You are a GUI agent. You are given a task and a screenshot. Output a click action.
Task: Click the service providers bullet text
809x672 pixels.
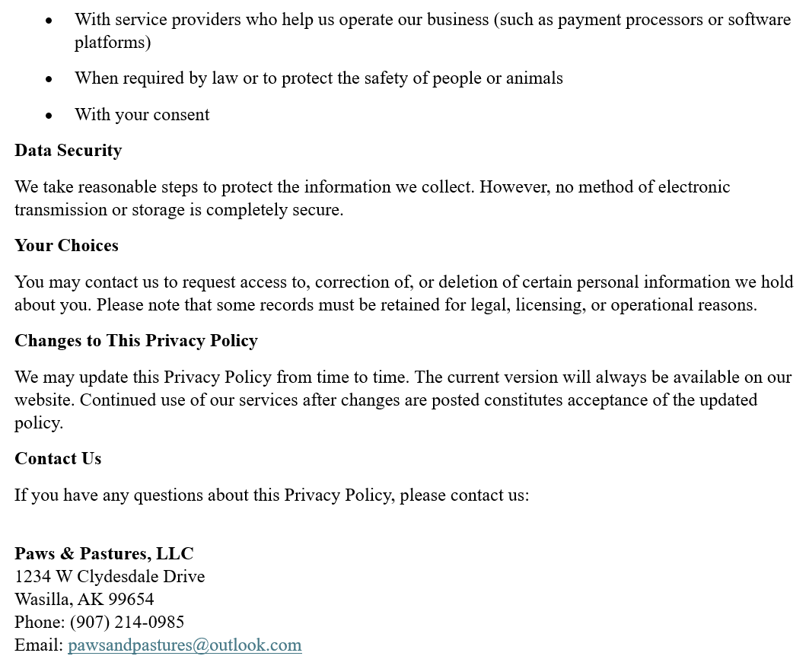pyautogui.click(x=432, y=30)
